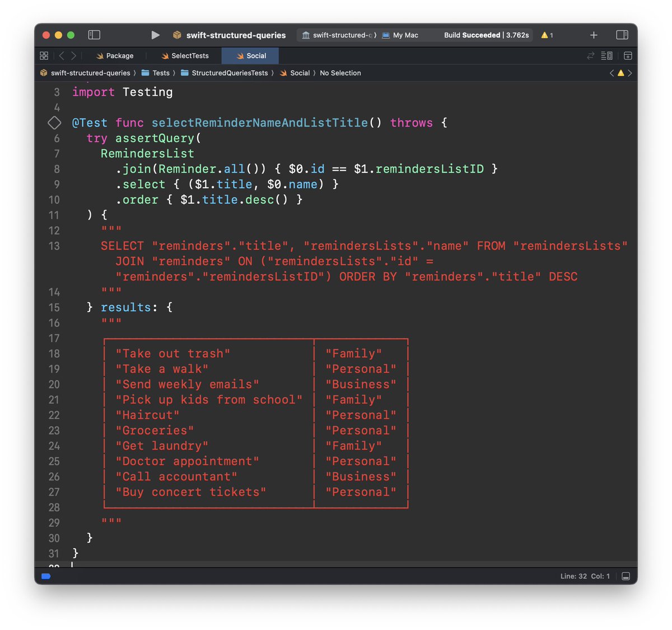
Task: Click the @Test attribute
Action: coord(90,123)
